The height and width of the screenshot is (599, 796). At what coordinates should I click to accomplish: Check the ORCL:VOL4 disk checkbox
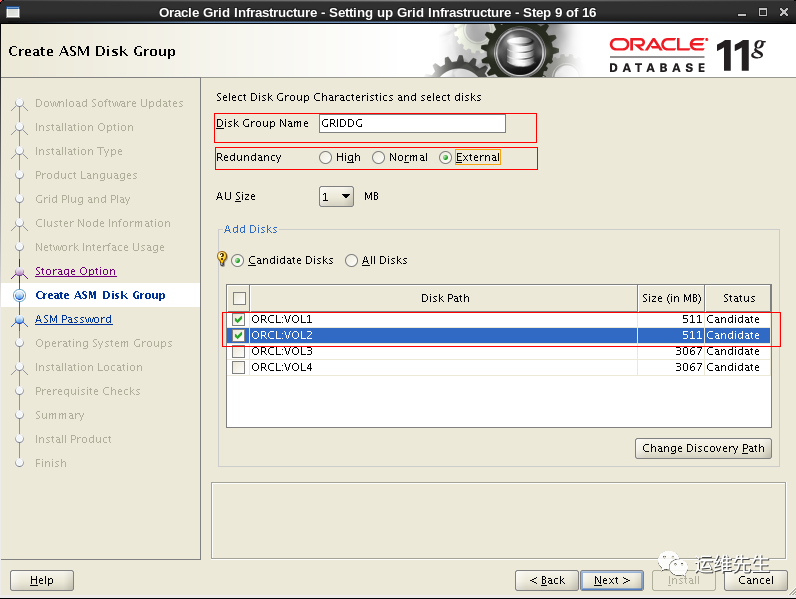point(238,367)
